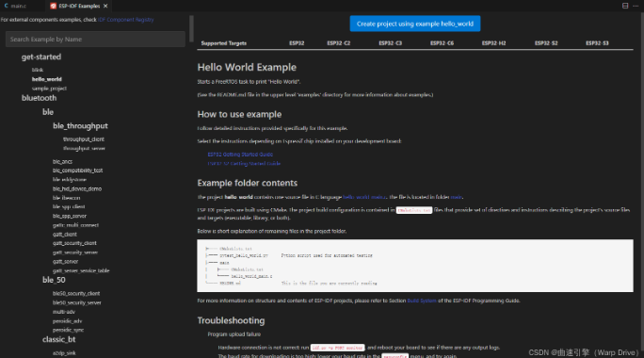This screenshot has height=358, width=644.
Task: Select the hello_world example
Action: [47, 79]
